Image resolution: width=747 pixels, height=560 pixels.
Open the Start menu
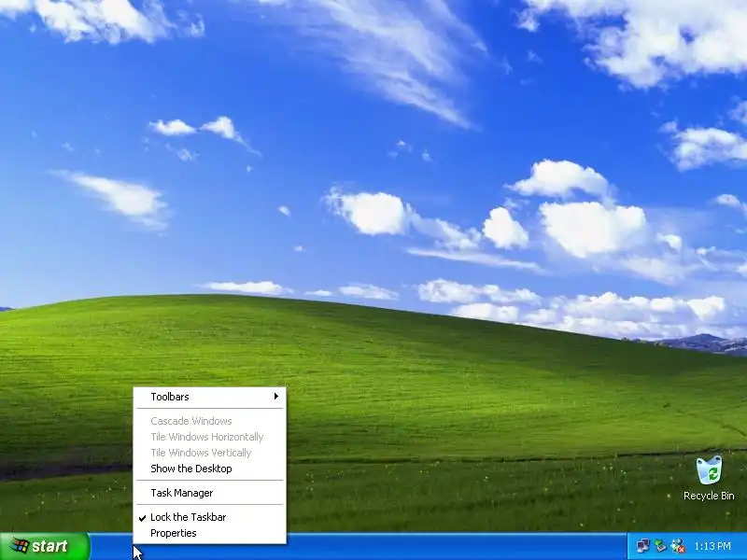(44, 546)
